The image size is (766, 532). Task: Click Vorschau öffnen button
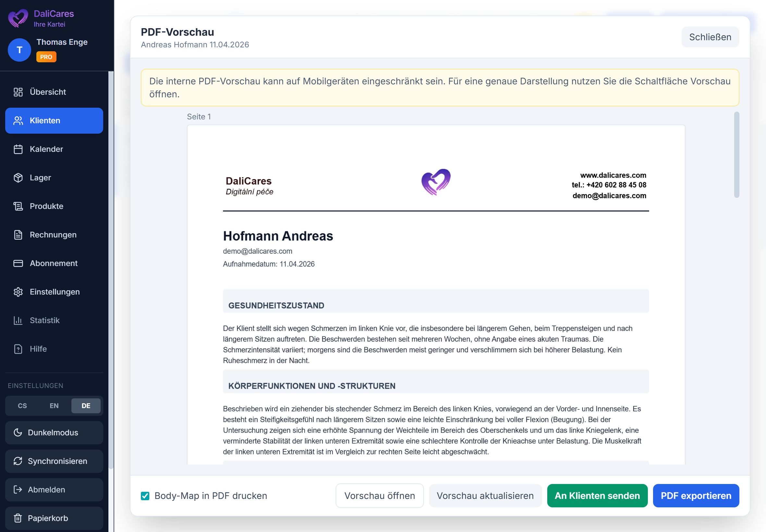click(379, 496)
